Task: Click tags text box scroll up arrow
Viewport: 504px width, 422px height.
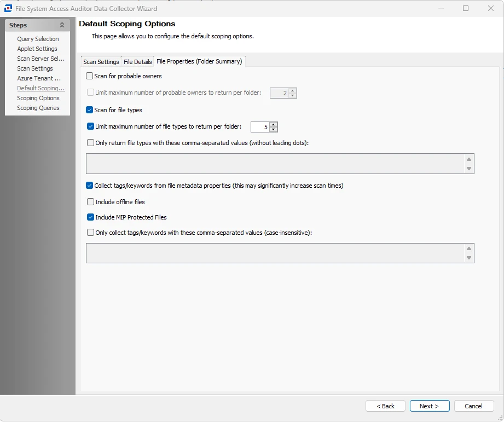Action: point(469,248)
